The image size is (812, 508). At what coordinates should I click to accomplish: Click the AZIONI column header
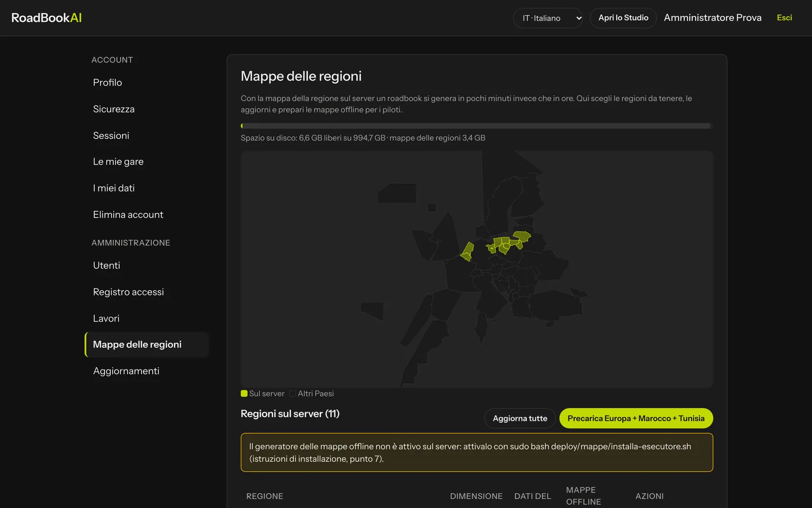649,496
